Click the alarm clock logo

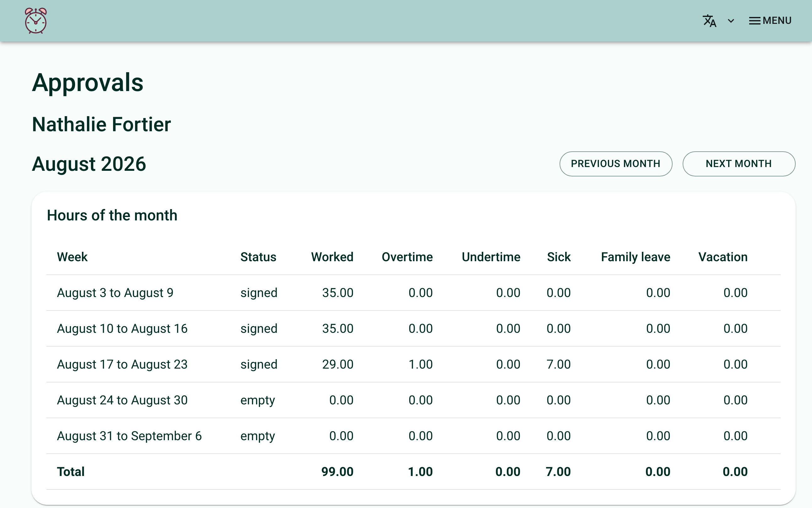pyautogui.click(x=35, y=21)
